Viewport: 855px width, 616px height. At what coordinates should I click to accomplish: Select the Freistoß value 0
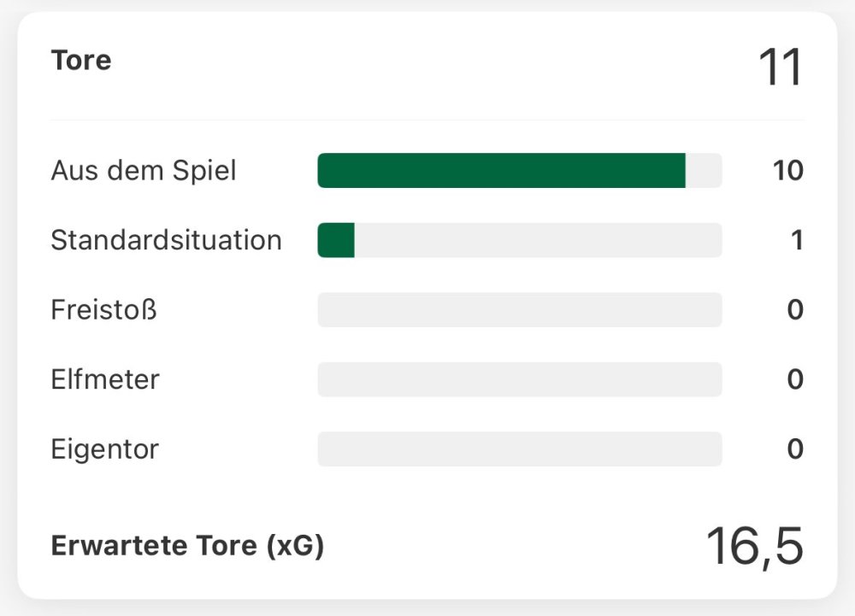pyautogui.click(x=795, y=309)
